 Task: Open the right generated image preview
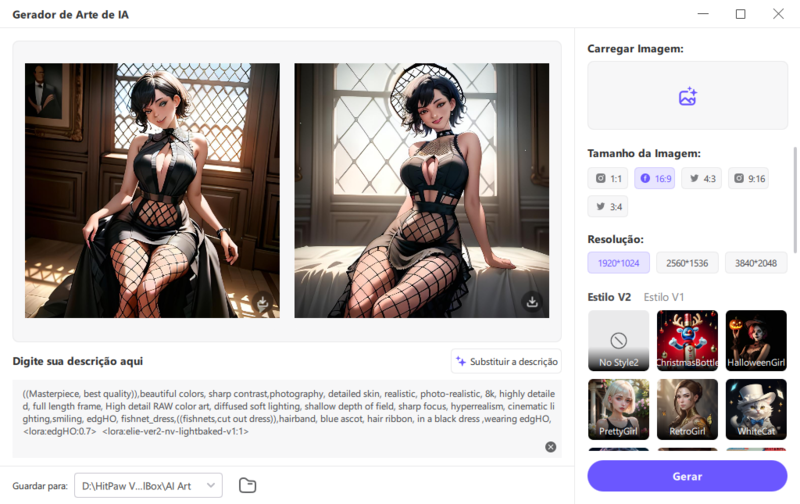(421, 190)
